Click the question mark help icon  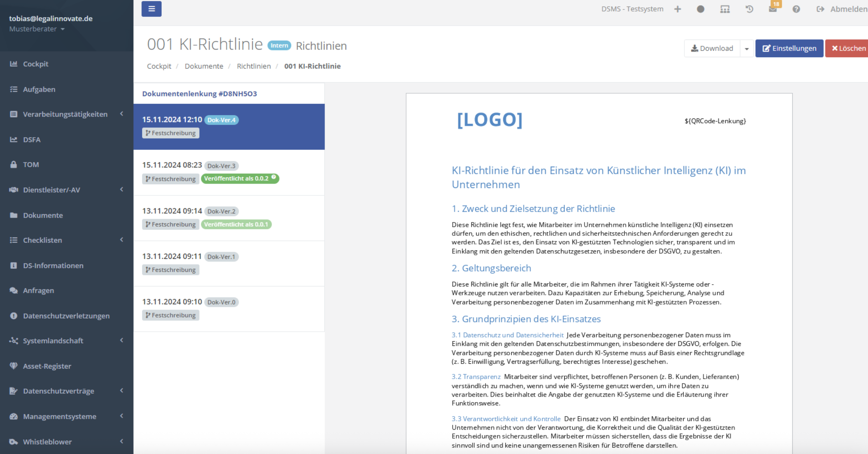click(796, 9)
